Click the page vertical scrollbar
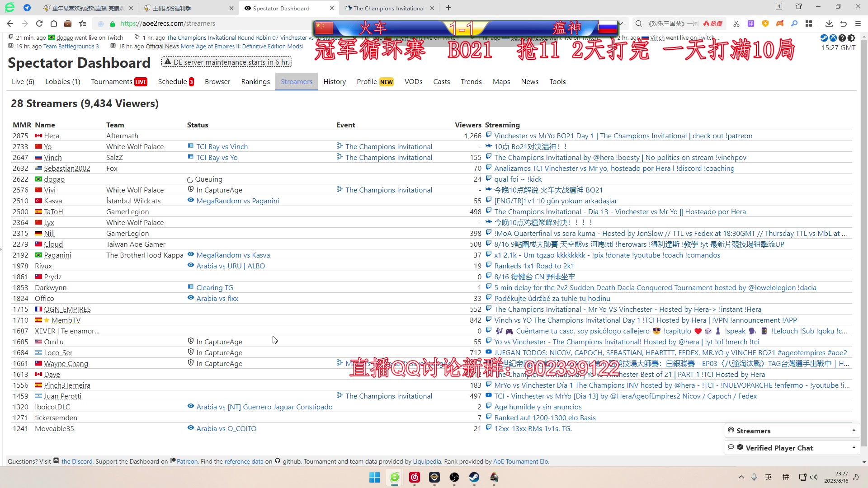The height and width of the screenshot is (488, 868). pyautogui.click(x=864, y=244)
